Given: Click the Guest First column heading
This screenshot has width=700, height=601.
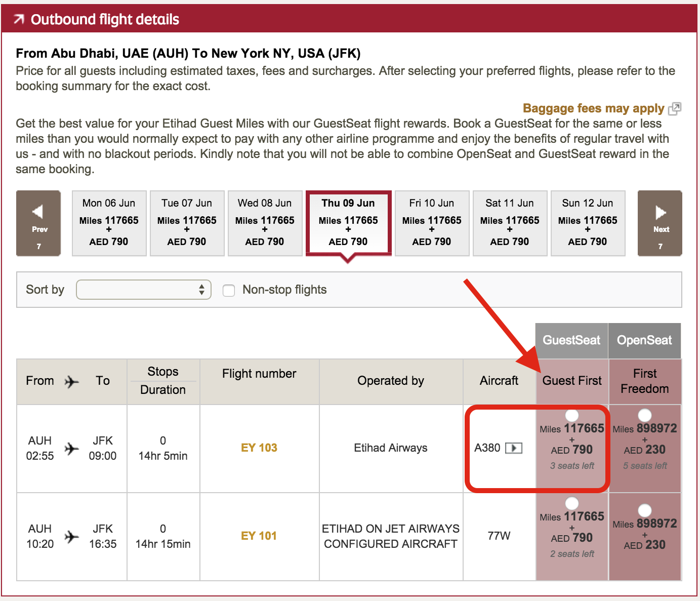Looking at the screenshot, I should [x=572, y=381].
